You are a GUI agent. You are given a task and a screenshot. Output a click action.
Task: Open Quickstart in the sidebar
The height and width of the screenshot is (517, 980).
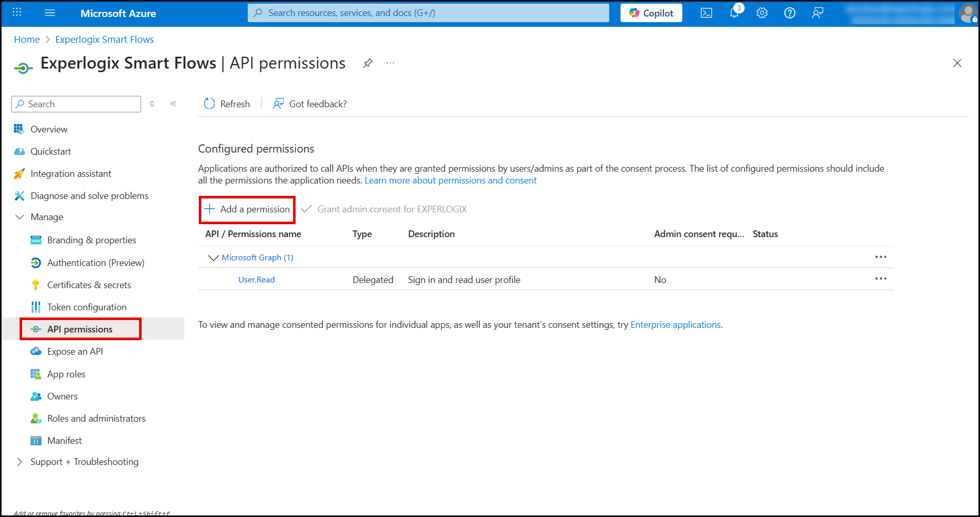coord(50,151)
